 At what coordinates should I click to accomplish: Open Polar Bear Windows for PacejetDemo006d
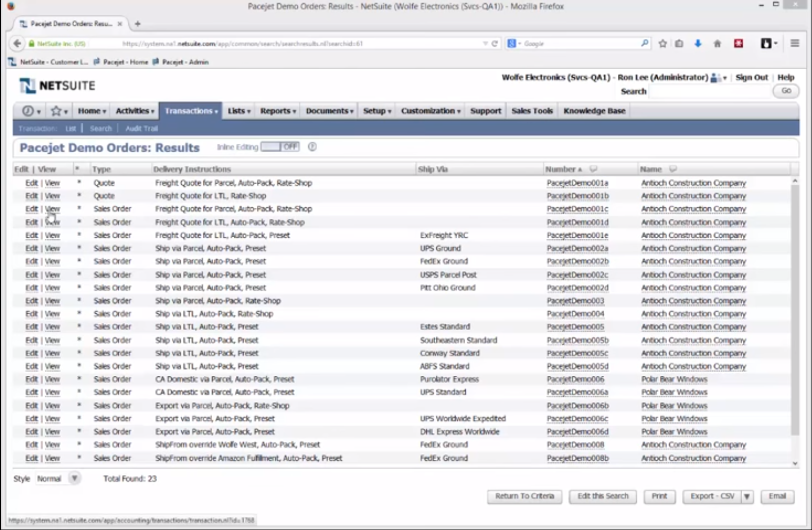pyautogui.click(x=674, y=432)
